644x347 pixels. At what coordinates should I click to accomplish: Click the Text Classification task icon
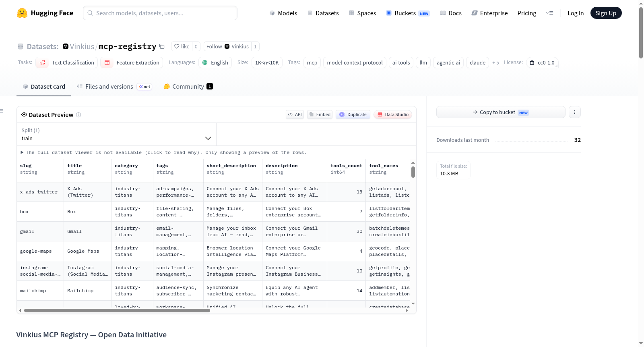(x=42, y=62)
